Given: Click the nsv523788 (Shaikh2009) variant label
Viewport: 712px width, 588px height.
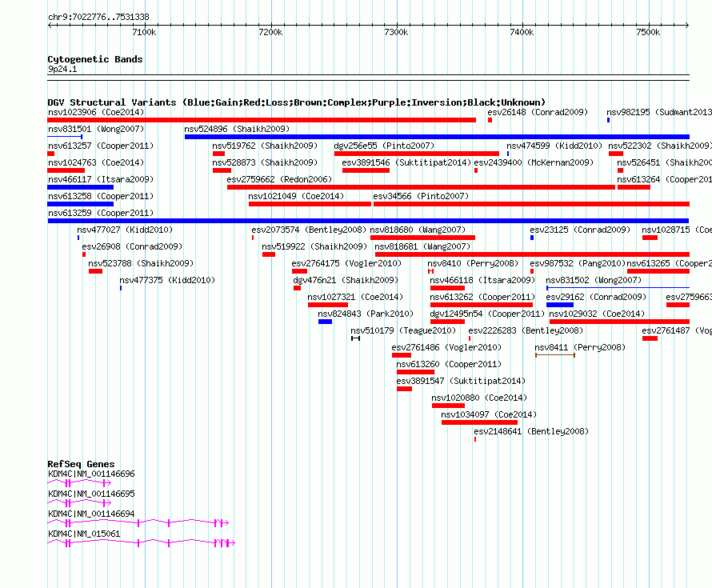Looking at the screenshot, I should coord(141,263).
